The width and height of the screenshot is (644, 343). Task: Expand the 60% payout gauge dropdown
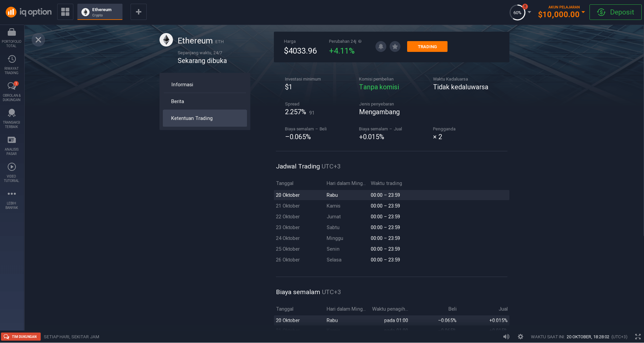(x=529, y=12)
